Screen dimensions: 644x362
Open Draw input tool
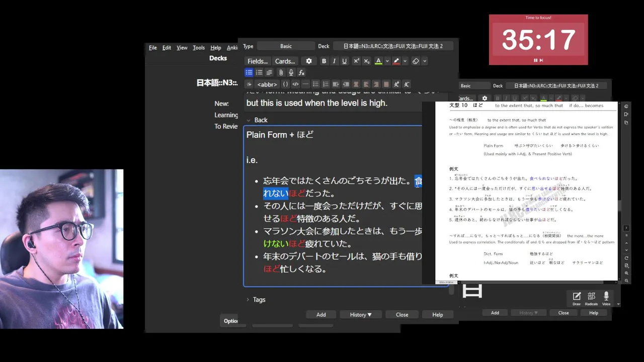(x=577, y=298)
